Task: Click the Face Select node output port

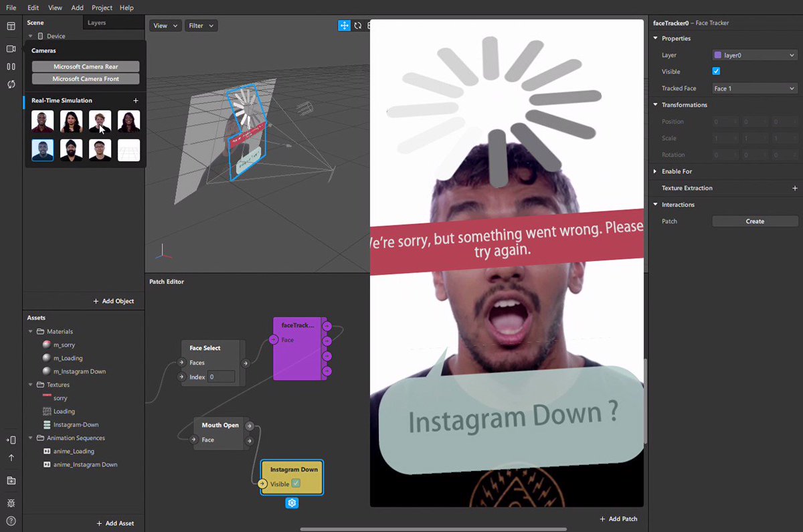Action: point(246,363)
